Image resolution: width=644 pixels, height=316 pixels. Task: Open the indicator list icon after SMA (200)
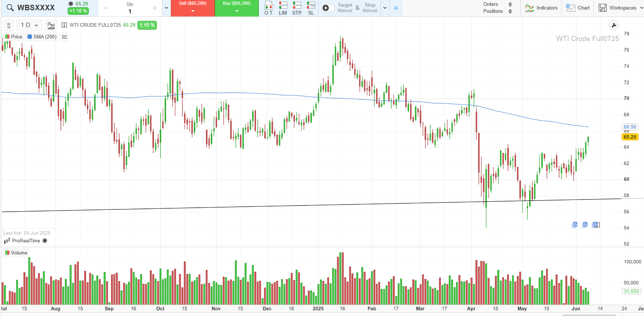coord(65,37)
